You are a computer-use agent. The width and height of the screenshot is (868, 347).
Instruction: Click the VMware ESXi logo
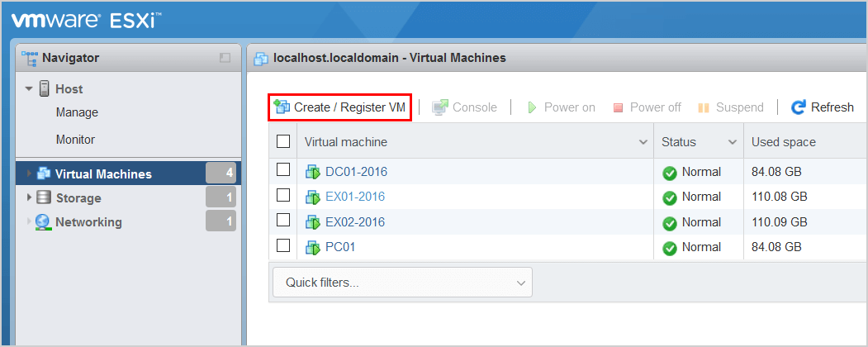[87, 21]
